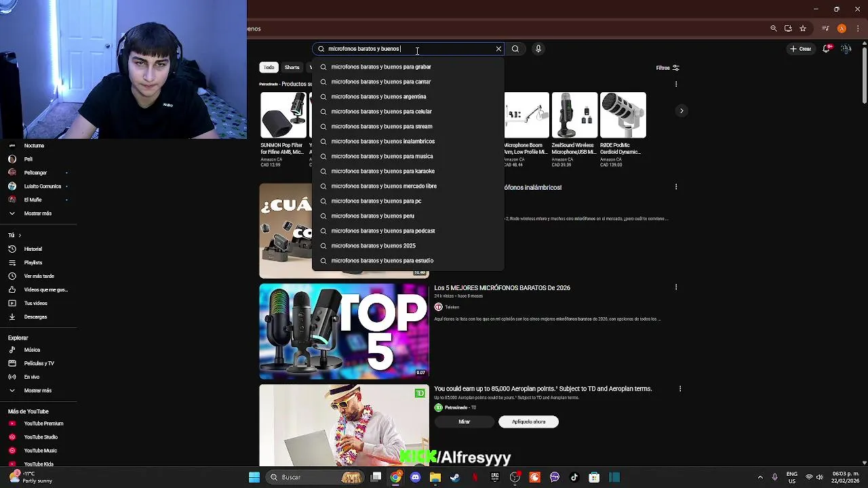Open Filtros search filters
Viewport: 868px width, 488px height.
point(667,68)
